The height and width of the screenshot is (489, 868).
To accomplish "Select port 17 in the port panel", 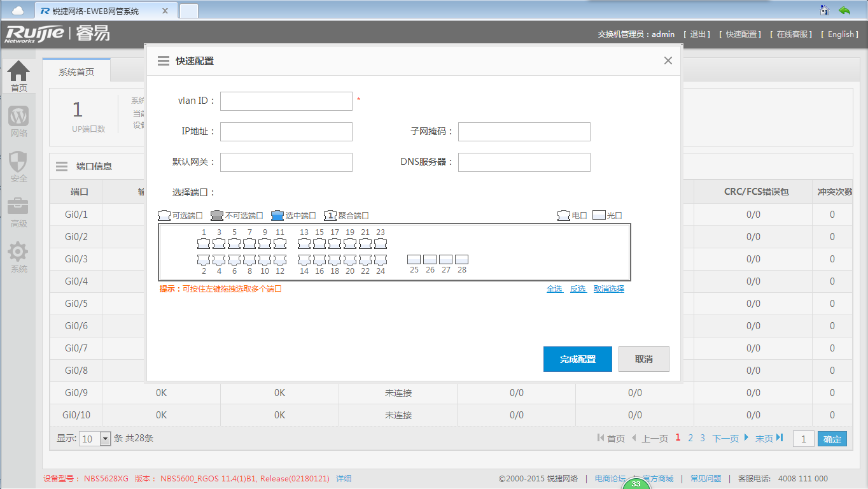I will pyautogui.click(x=335, y=244).
